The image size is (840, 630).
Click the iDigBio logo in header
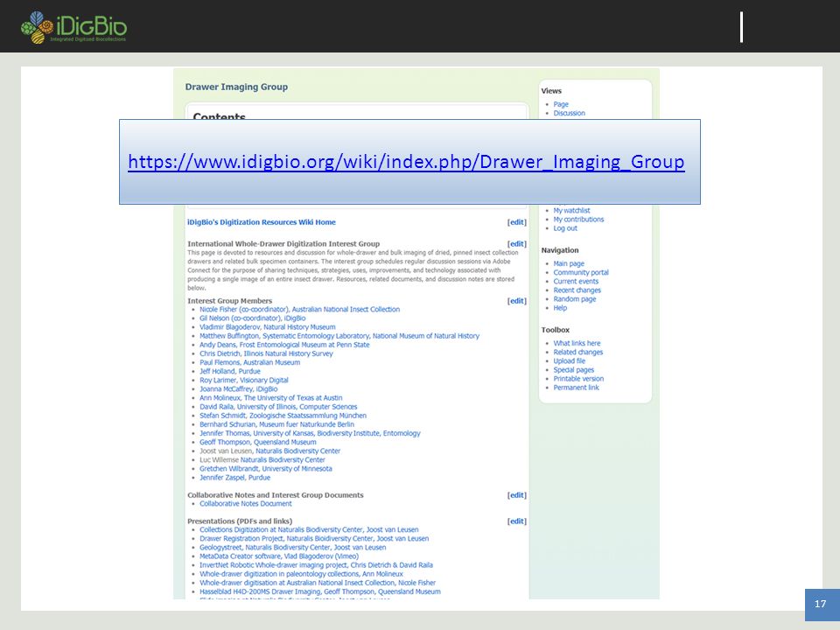point(73,27)
